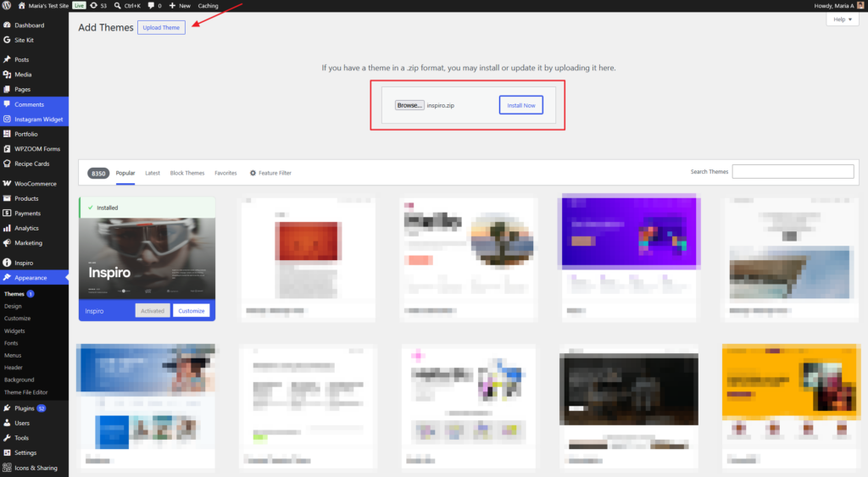Open Theme File Editor submenu item
The height and width of the screenshot is (477, 868).
[26, 392]
